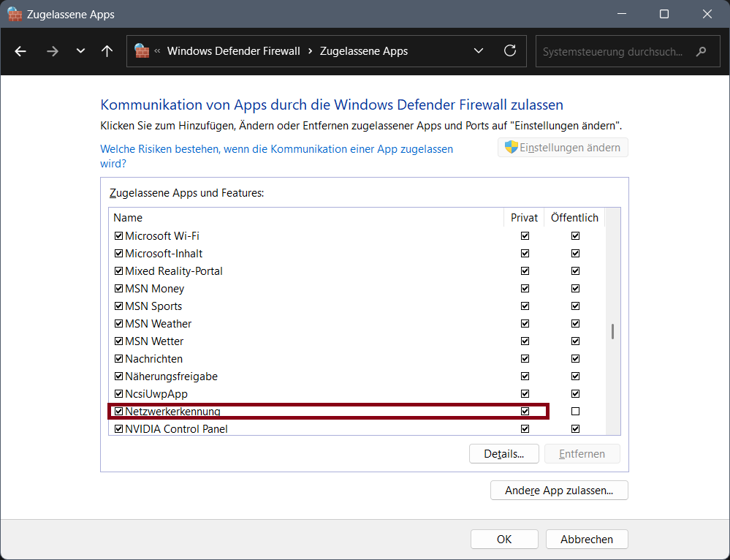Go up one level with the up arrow
The width and height of the screenshot is (730, 560).
click(107, 51)
